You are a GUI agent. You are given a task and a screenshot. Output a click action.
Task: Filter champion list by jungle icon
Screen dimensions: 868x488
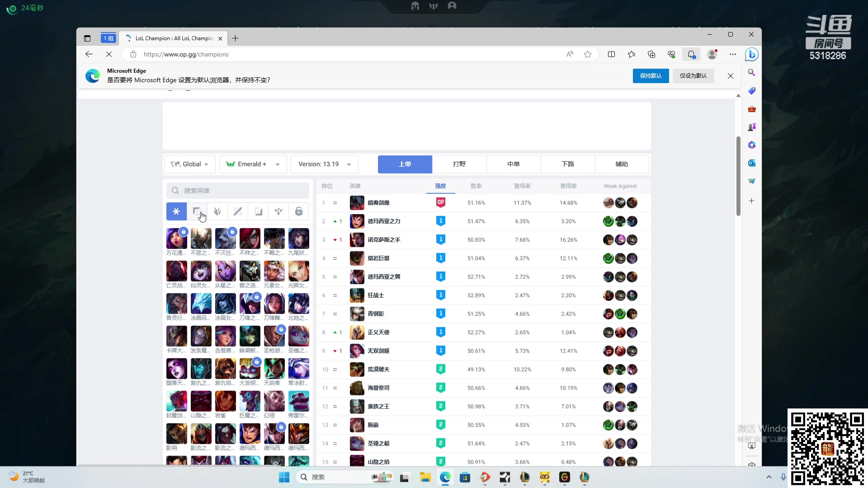[x=217, y=211]
